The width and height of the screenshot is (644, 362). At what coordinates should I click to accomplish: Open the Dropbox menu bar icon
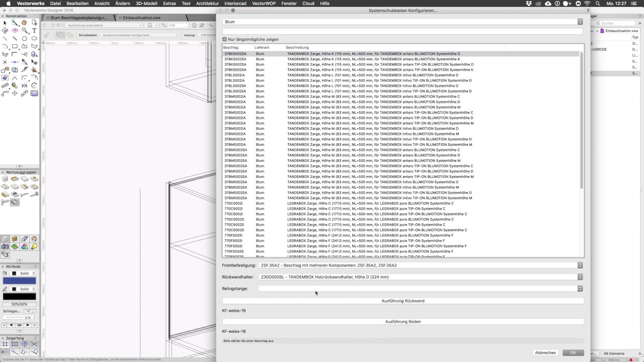click(x=529, y=3)
